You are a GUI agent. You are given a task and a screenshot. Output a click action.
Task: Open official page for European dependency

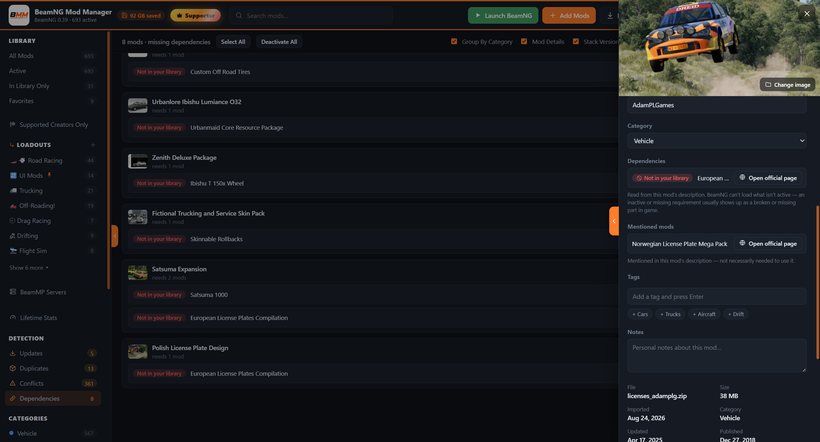(x=768, y=178)
